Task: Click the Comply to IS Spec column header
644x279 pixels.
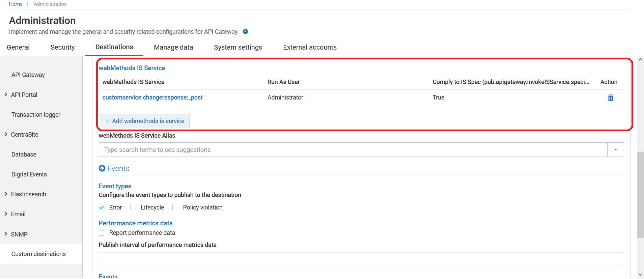Action: coord(511,82)
